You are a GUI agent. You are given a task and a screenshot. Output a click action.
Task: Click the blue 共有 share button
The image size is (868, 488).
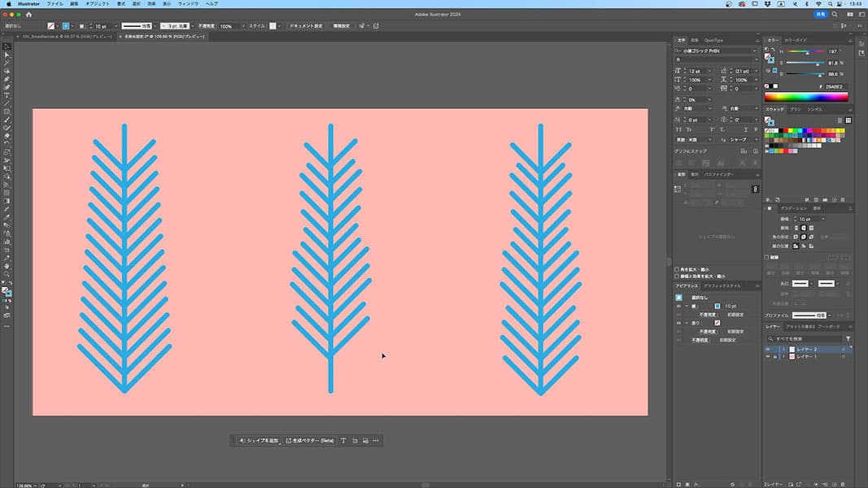pos(820,15)
